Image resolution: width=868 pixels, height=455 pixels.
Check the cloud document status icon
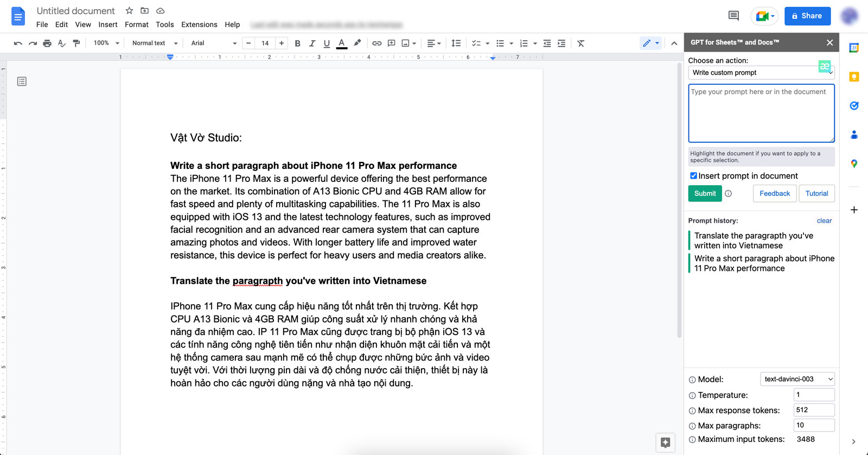pos(160,11)
